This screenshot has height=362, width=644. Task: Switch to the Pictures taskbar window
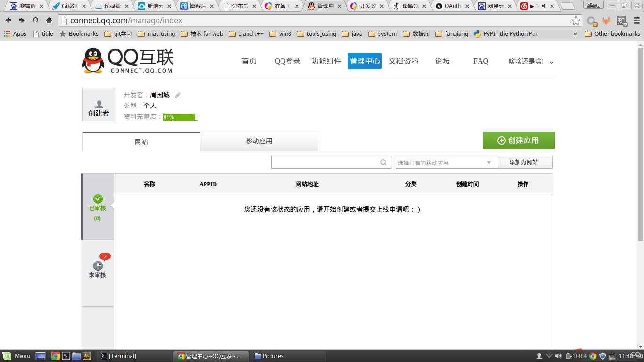288,356
